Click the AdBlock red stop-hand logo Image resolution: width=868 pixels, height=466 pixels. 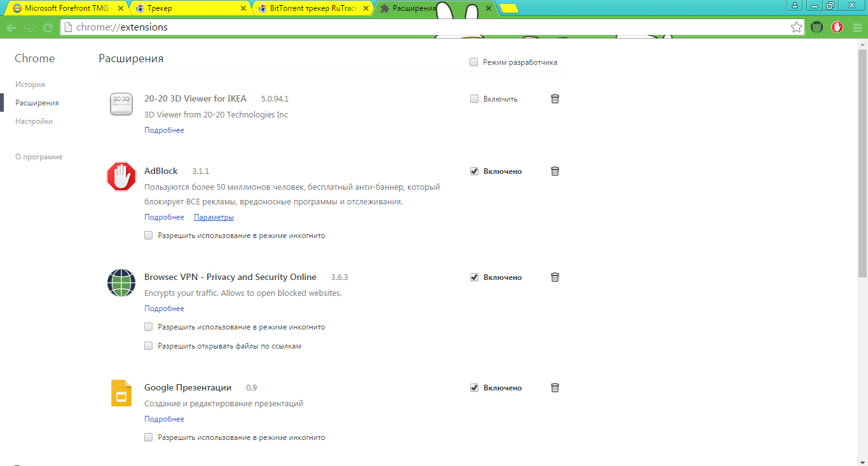click(121, 176)
